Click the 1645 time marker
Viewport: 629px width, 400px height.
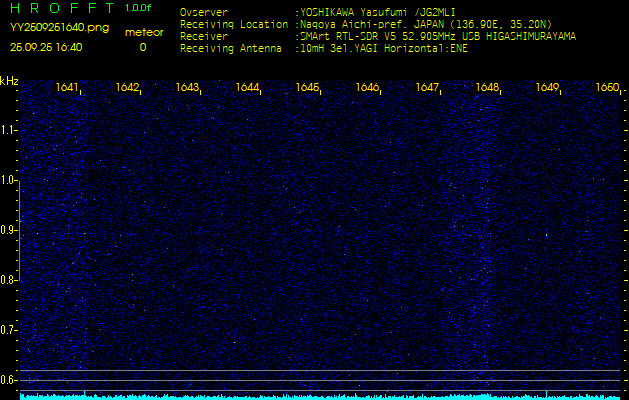[307, 87]
